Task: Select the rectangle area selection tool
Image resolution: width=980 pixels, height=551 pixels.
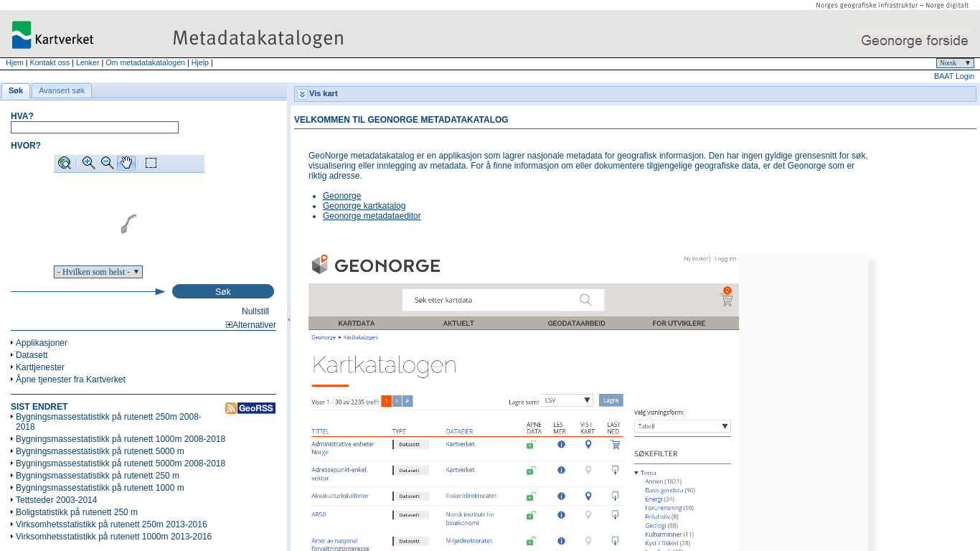Action: click(151, 163)
